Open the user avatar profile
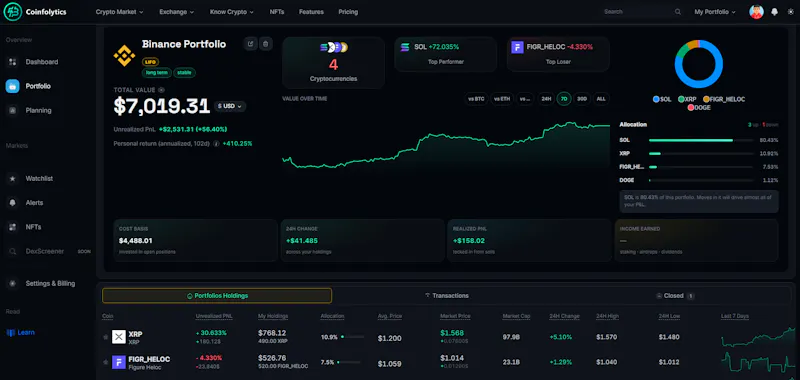 (x=756, y=12)
